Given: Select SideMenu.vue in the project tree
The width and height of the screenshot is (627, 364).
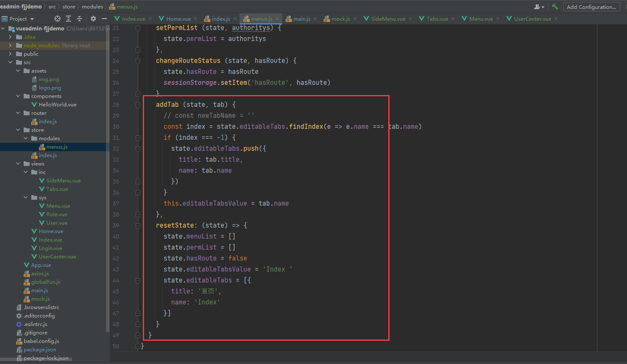Looking at the screenshot, I should (63, 181).
